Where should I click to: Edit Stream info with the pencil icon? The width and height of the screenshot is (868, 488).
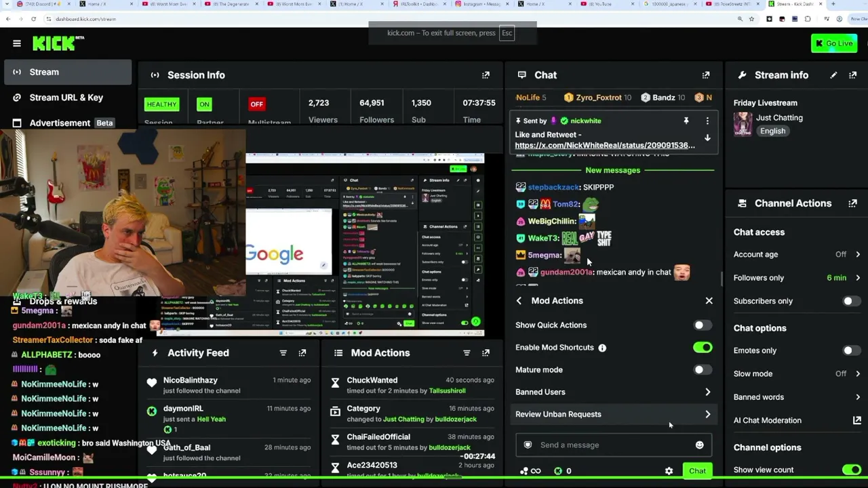833,75
